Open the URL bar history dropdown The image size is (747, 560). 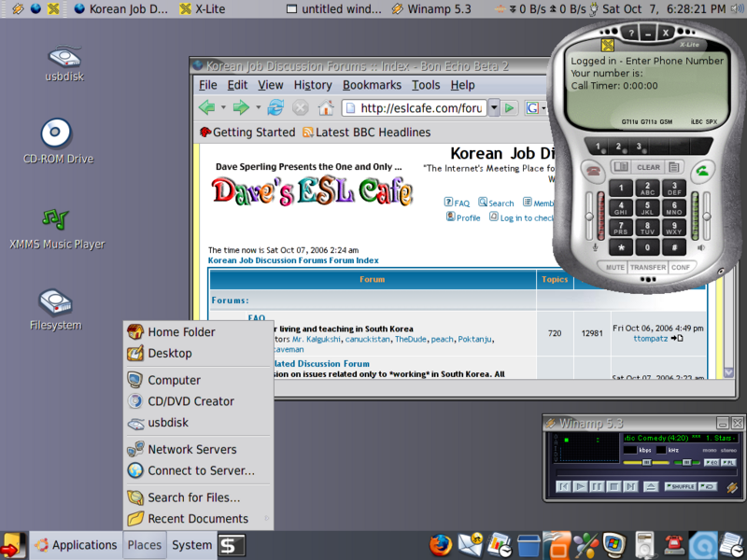pos(494,108)
